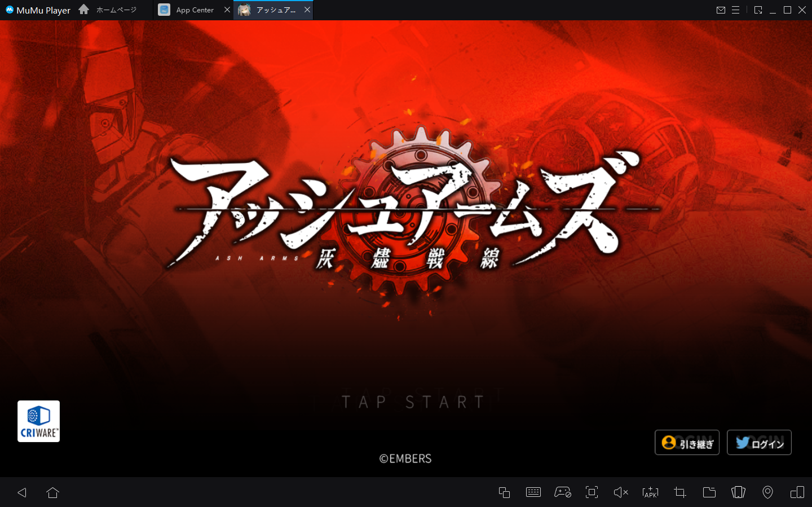Click the multi-instance panel icon at bottom right
812x507 pixels.
click(797, 492)
